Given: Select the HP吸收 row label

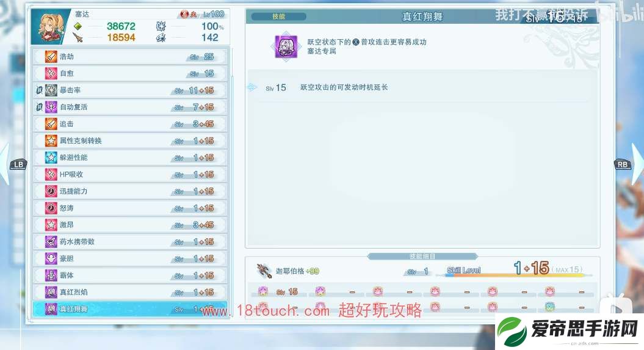Looking at the screenshot, I should click(71, 174).
